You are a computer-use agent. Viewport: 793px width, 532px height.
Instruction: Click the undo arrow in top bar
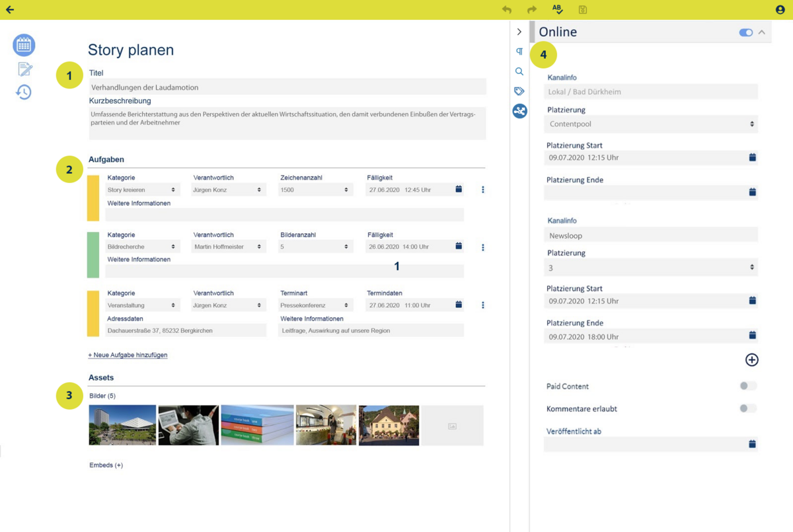(507, 9)
